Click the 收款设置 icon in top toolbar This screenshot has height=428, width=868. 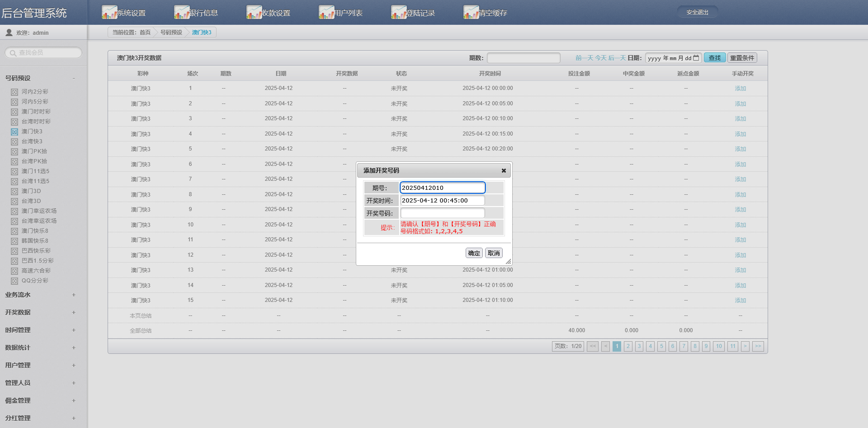255,11
